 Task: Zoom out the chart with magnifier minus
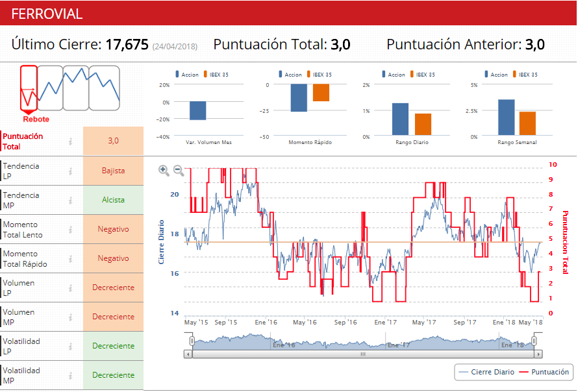pyautogui.click(x=179, y=170)
